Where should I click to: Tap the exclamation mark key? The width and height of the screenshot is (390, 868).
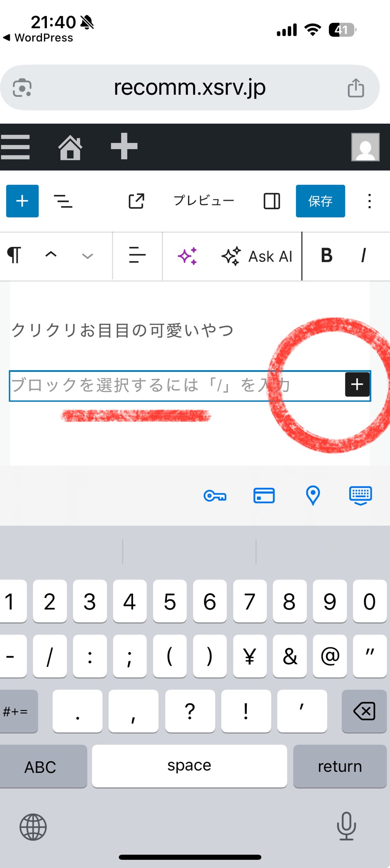click(246, 711)
